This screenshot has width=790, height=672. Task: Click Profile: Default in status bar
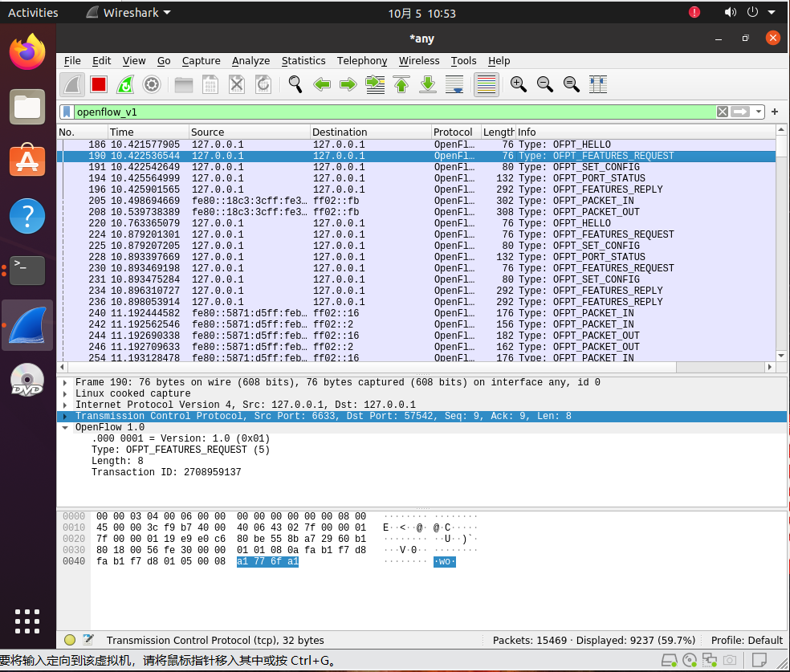(747, 640)
